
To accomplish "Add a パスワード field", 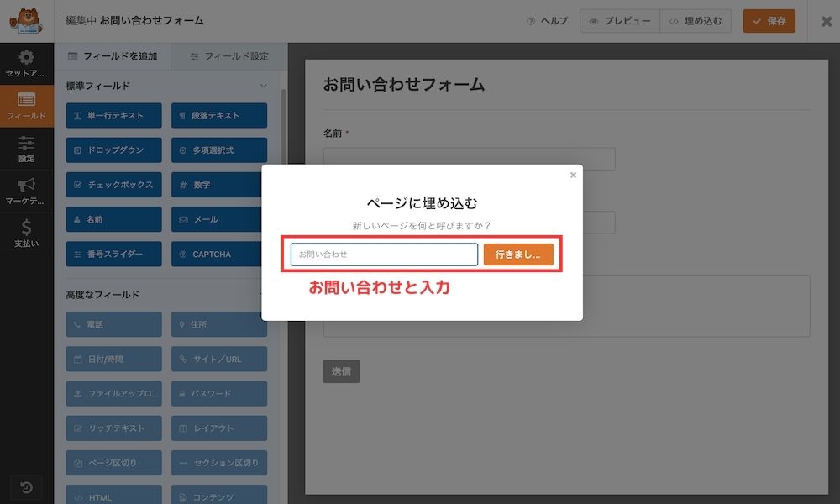I will coord(219,394).
